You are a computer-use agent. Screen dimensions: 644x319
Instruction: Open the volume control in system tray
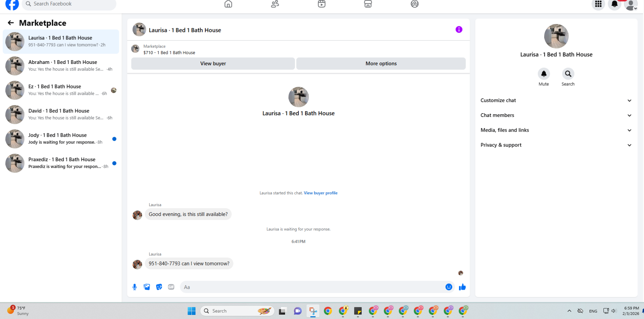point(614,311)
